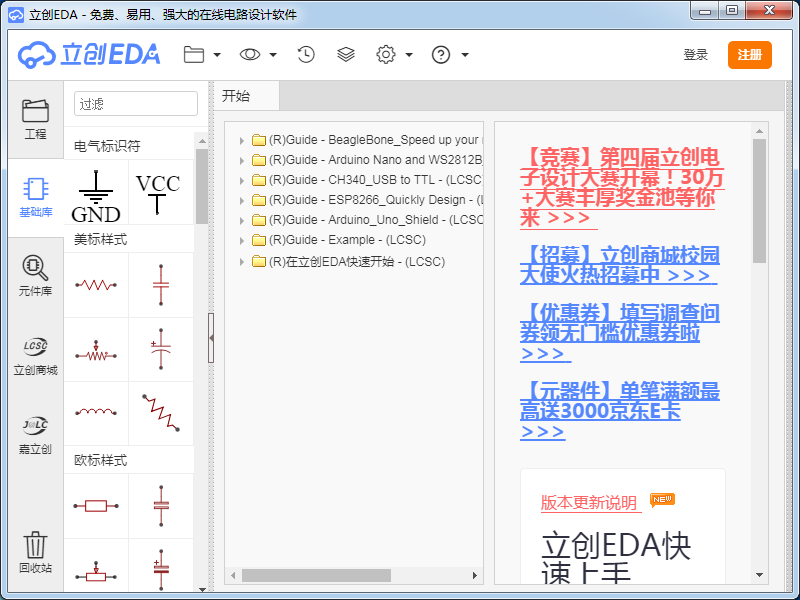The image size is (800, 600).
Task: Click right arrow of tree horizontal scrollbar
Action: click(x=475, y=575)
